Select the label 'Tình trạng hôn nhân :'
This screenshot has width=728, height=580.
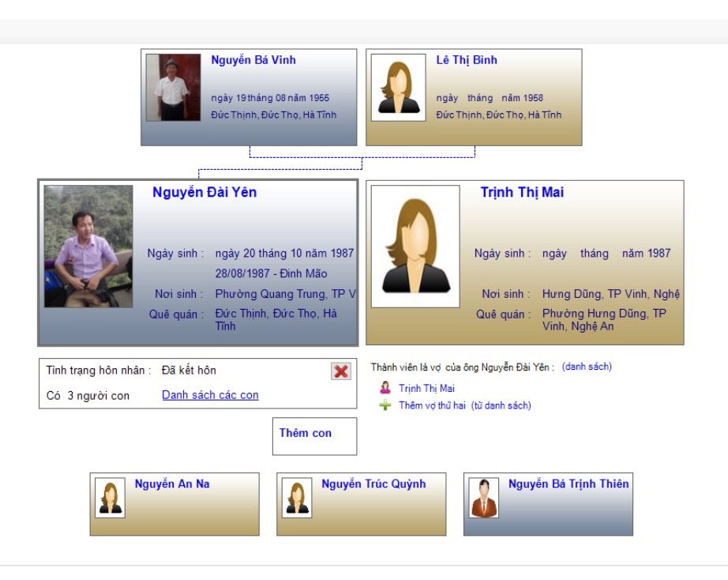point(99,371)
